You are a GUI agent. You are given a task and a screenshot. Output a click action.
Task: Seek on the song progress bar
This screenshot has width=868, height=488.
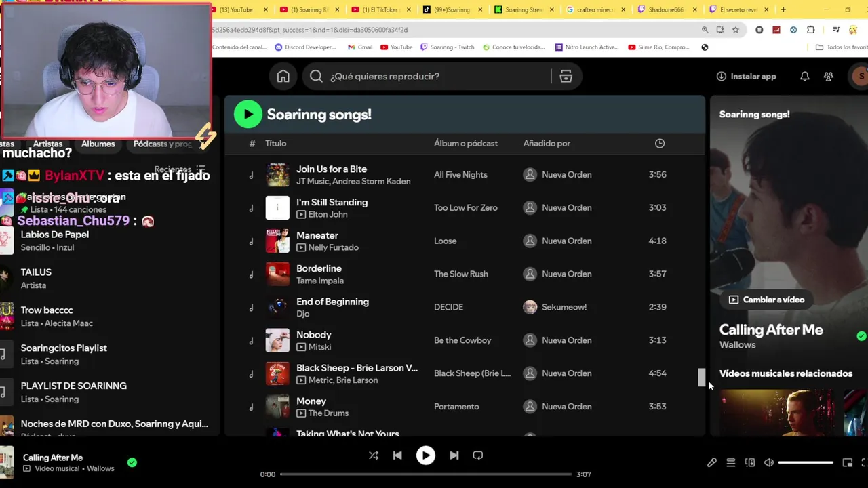pos(426,474)
